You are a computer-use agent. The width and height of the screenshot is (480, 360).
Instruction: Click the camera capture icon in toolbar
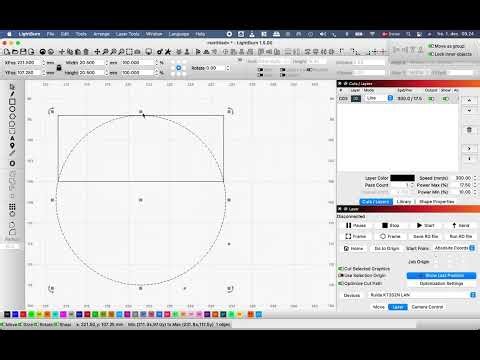[137, 52]
